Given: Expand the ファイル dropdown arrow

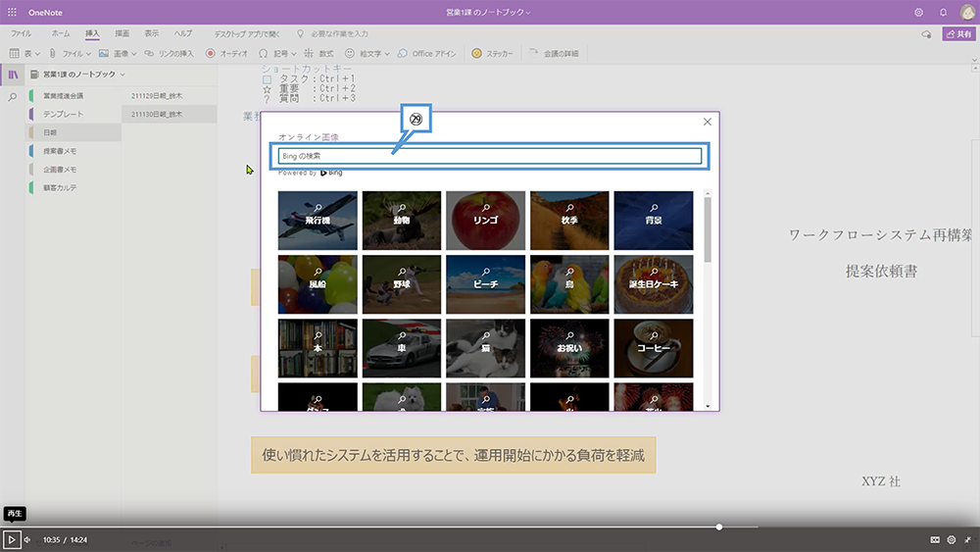Looking at the screenshot, I should [x=88, y=54].
